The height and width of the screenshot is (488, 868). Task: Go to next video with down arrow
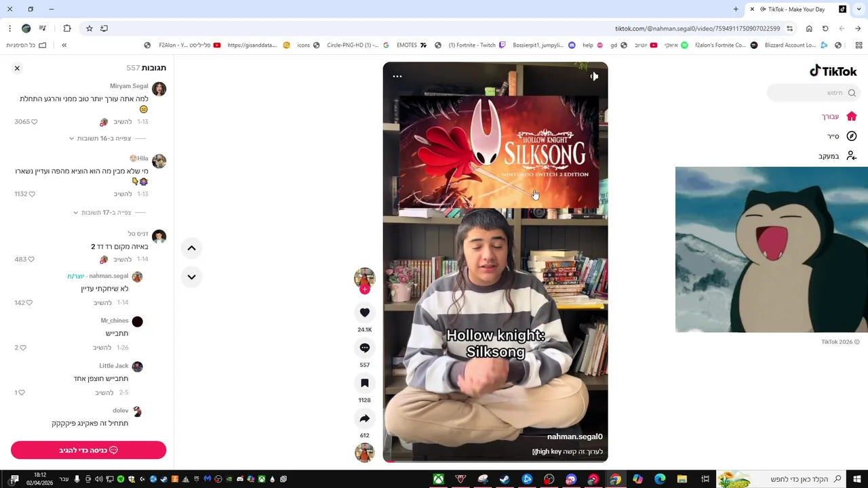191,277
